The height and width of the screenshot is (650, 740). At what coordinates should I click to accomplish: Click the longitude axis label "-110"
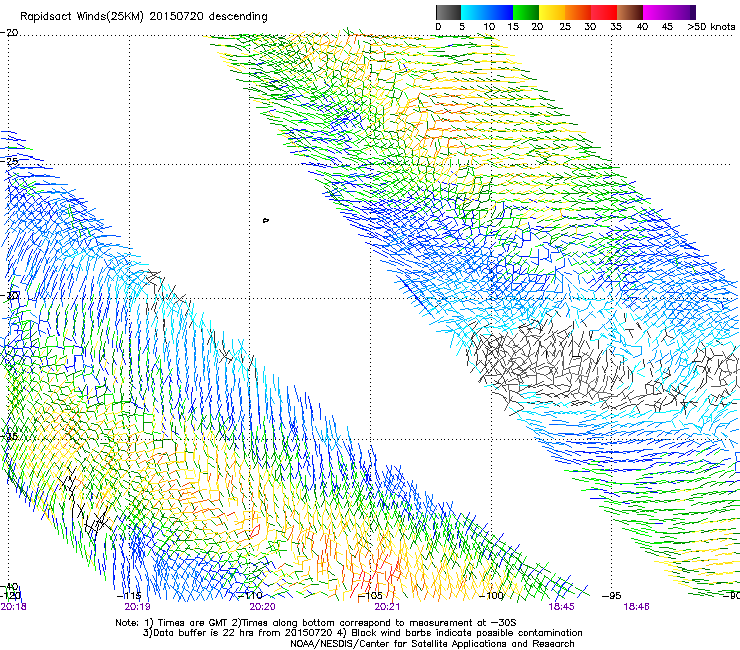[x=250, y=596]
